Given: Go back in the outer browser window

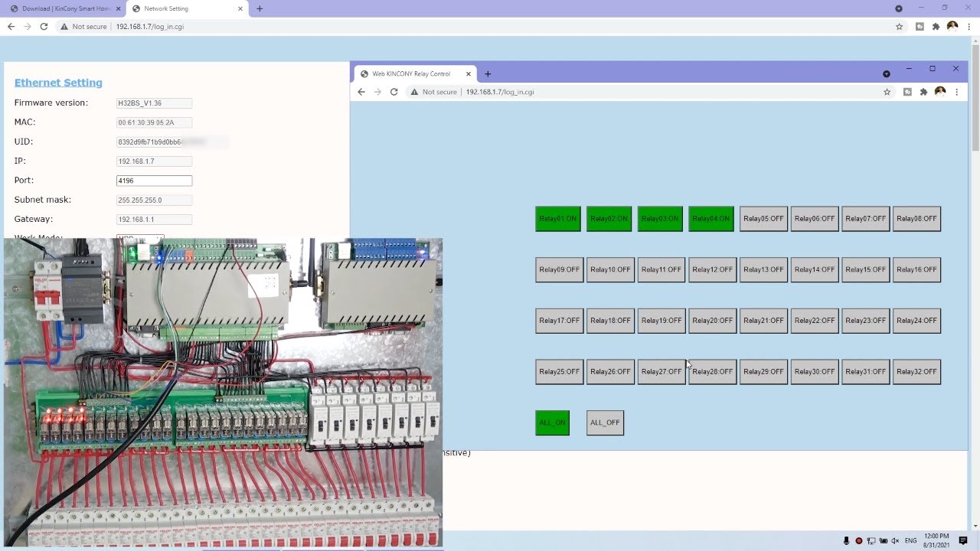Looking at the screenshot, I should (11, 26).
